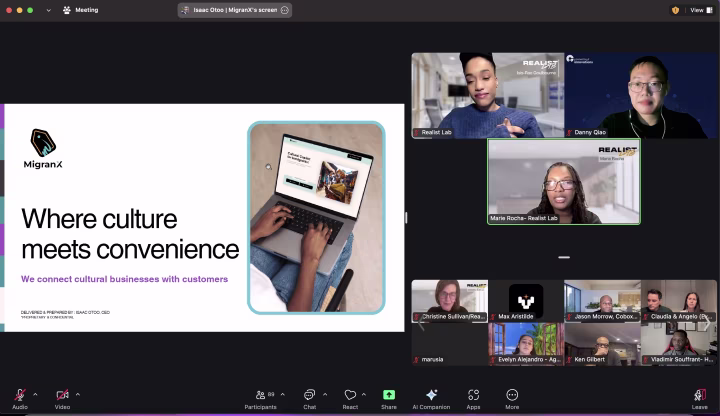720x416 pixels.
Task: Open Isaac Otoo screen share options ellipsis
Action: [285, 10]
